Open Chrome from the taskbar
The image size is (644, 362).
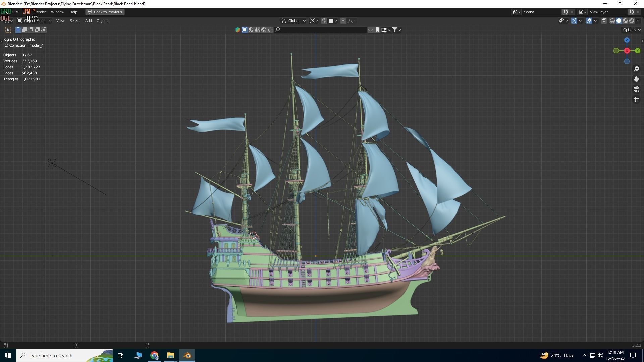point(154,355)
